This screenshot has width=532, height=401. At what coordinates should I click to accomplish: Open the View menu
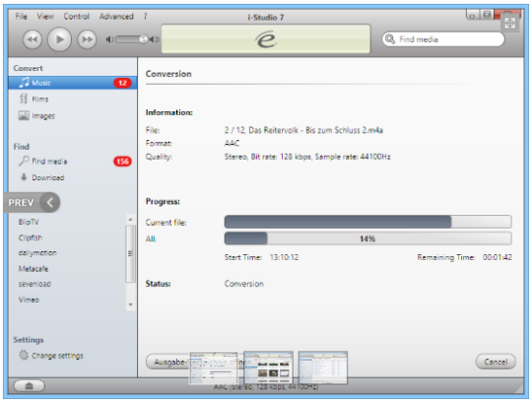coord(45,17)
